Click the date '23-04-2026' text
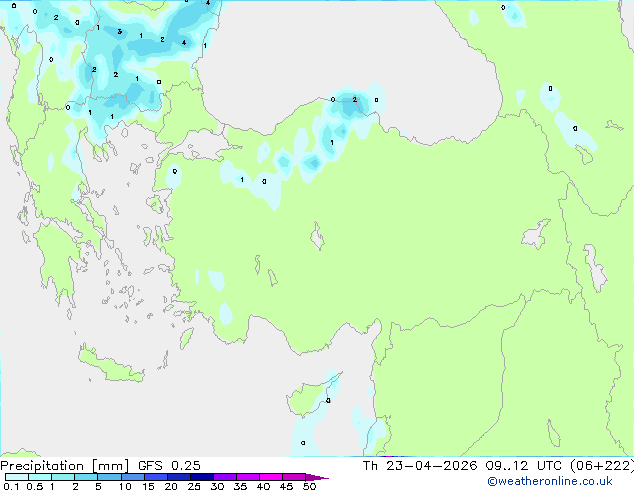634x490 pixels. click(431, 466)
